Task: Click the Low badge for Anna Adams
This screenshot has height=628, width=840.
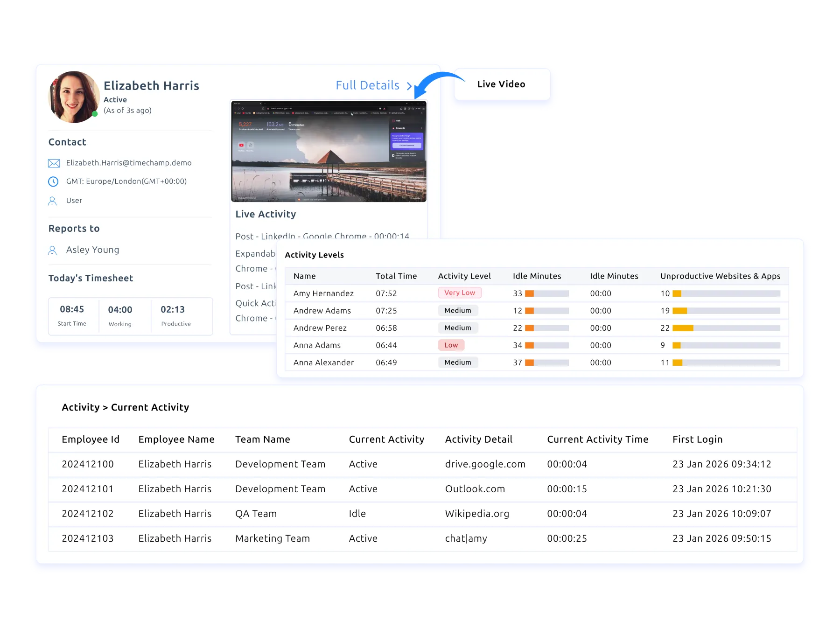Action: coord(451,345)
